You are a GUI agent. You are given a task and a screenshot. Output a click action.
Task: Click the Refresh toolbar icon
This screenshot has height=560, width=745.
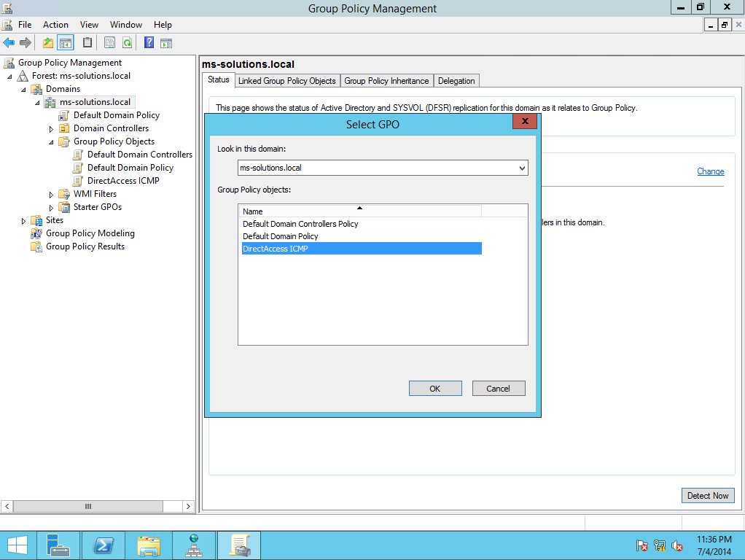click(127, 43)
